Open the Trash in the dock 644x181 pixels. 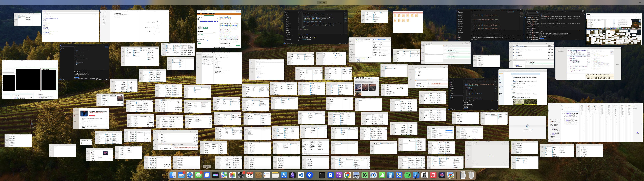[471, 175]
